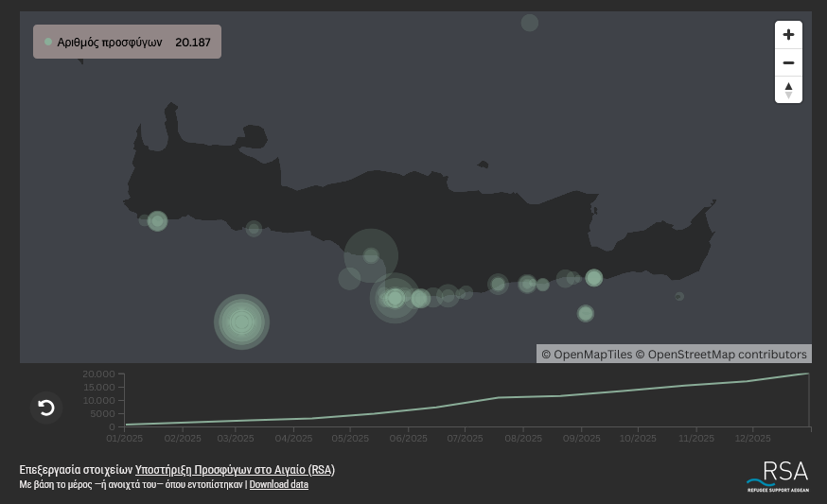
Task: Select the largest bubble southwest of Crete
Action: tap(241, 322)
